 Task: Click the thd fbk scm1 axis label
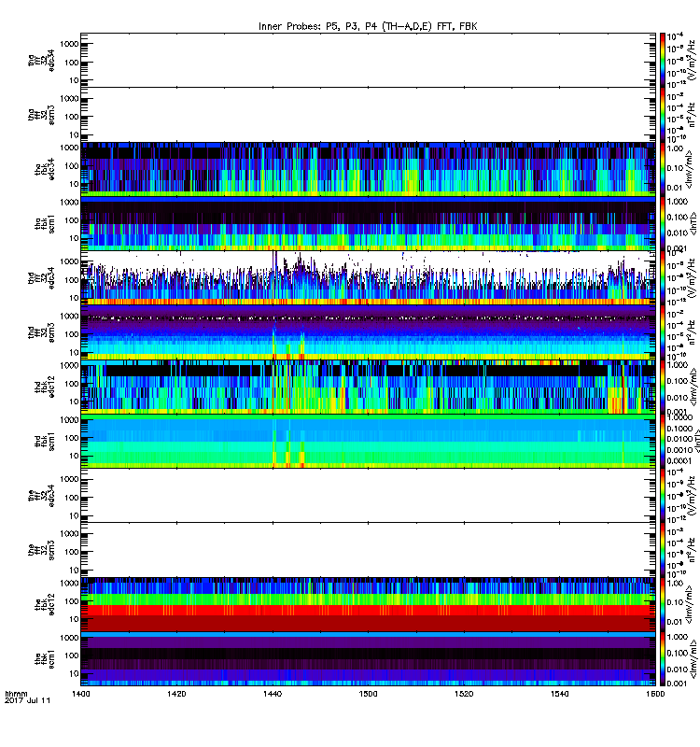(x=45, y=442)
